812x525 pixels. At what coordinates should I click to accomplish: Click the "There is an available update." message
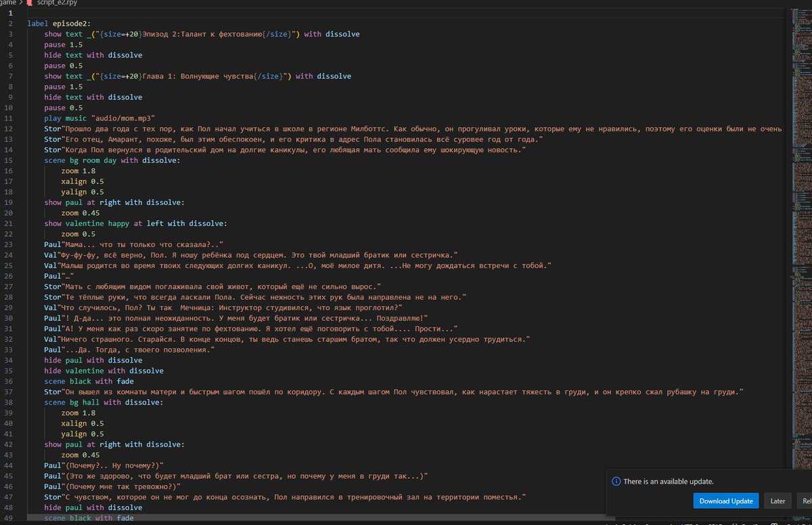[669, 482]
